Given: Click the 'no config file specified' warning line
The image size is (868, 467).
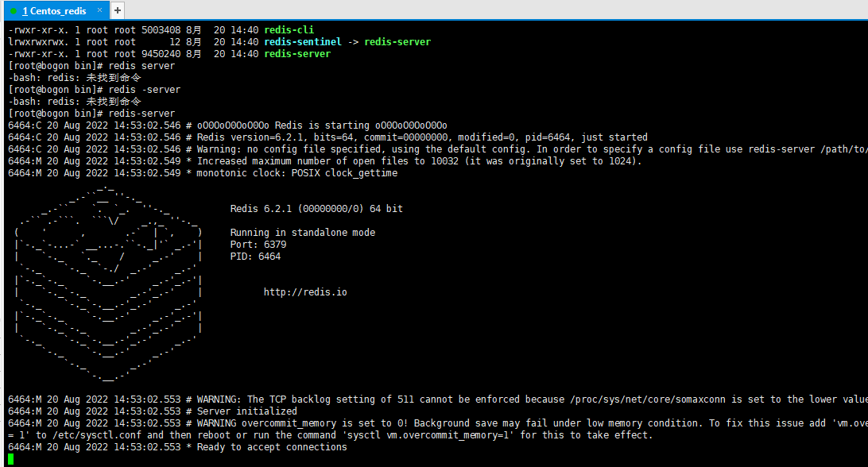Looking at the screenshot, I should (x=438, y=149).
